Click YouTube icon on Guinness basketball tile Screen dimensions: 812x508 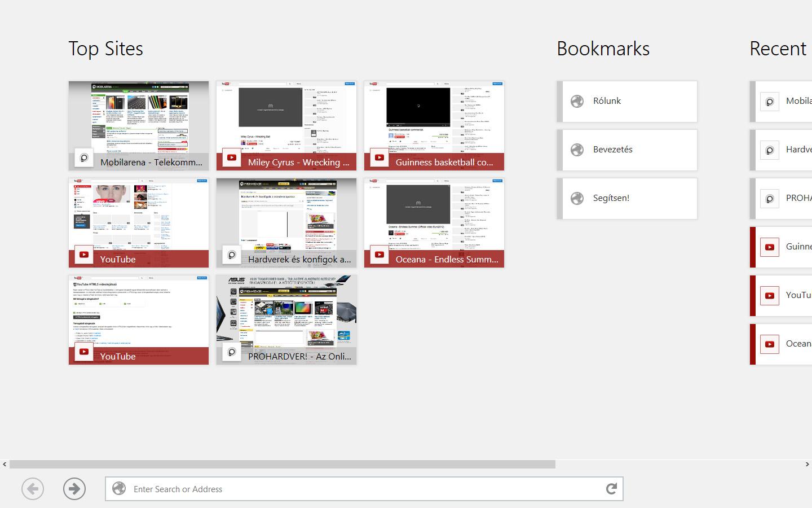(379, 157)
